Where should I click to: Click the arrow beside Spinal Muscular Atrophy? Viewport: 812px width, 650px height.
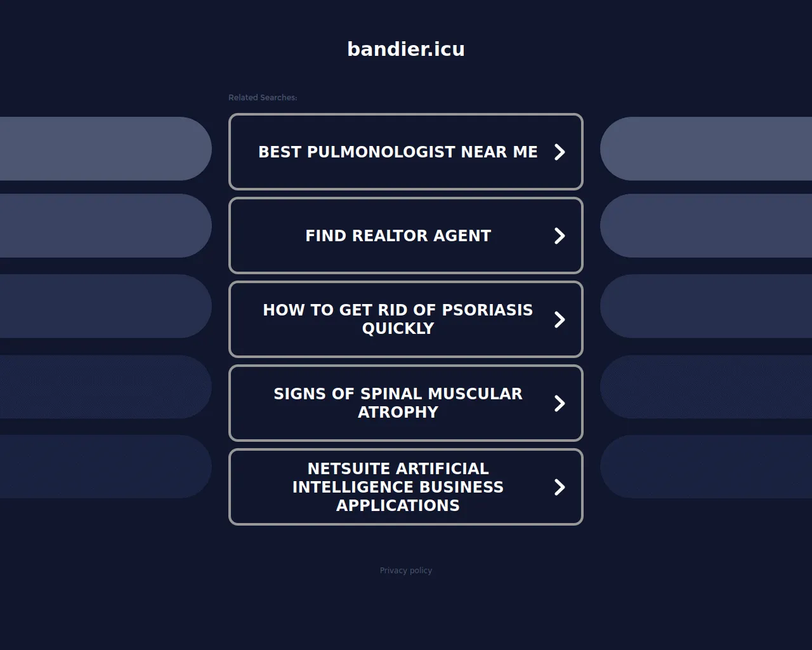(560, 403)
